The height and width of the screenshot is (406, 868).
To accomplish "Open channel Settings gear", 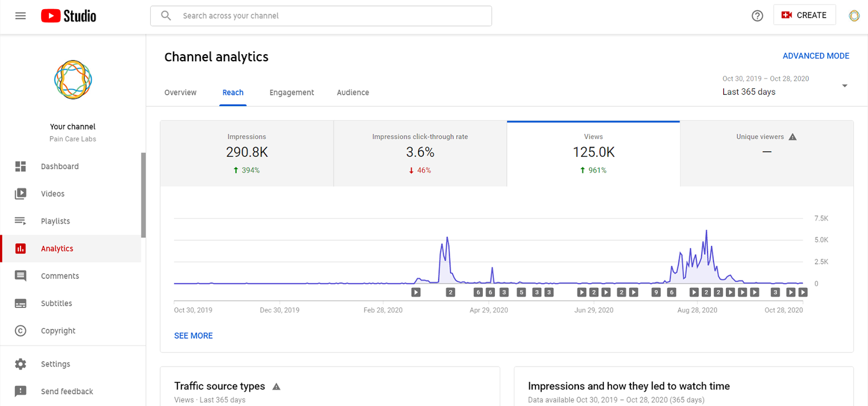I will 21,364.
